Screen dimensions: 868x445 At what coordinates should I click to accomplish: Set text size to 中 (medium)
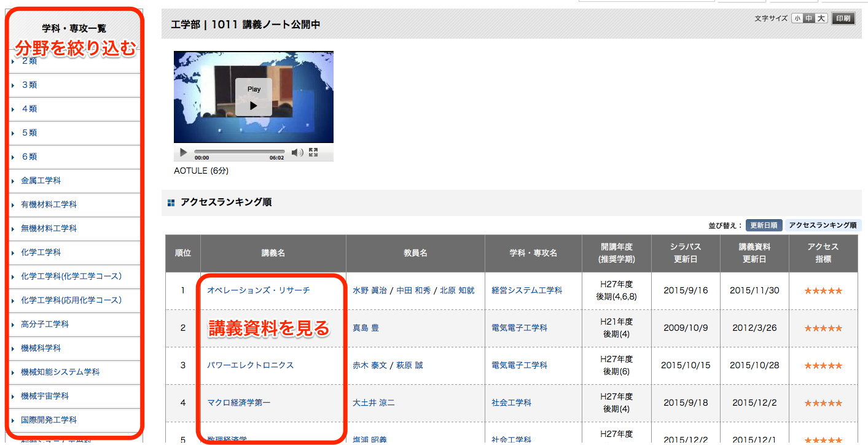click(809, 18)
